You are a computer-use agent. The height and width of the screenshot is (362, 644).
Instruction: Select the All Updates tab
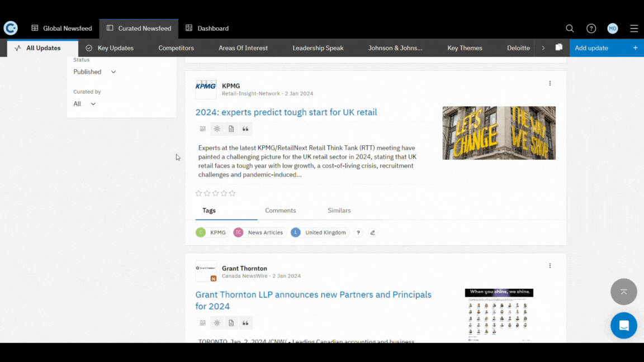(x=42, y=48)
